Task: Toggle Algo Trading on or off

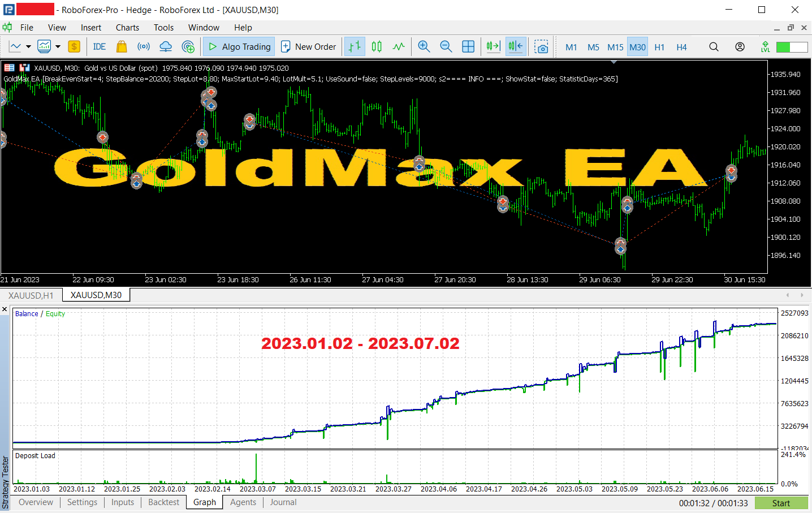Action: [x=239, y=47]
